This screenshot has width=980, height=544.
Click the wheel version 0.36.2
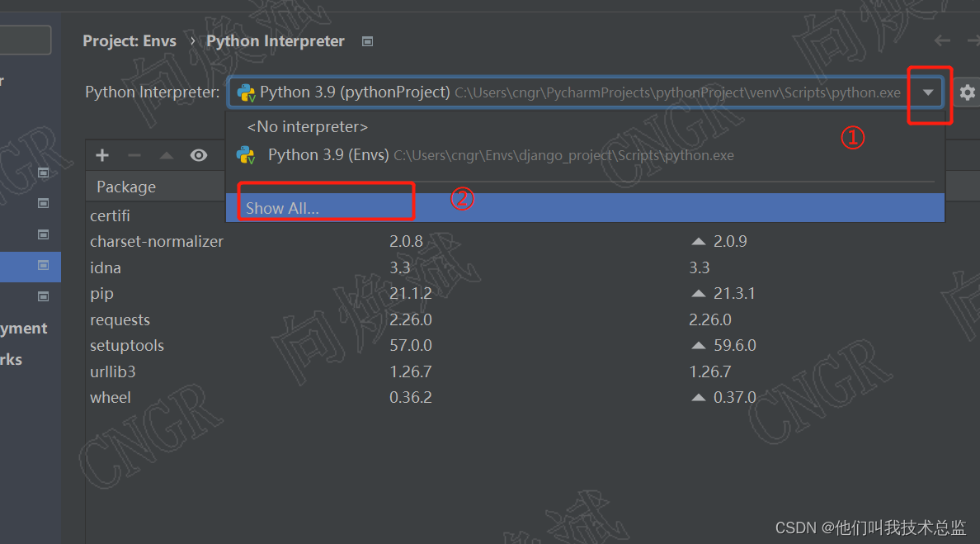point(411,397)
